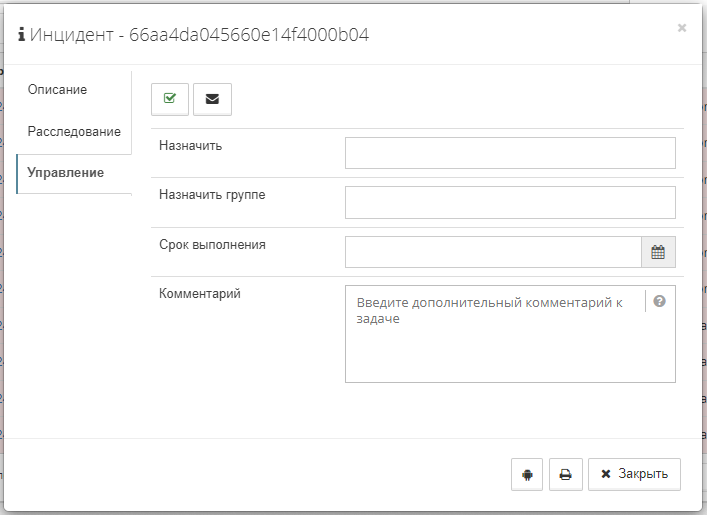Click the envelope mail button
The width and height of the screenshot is (707, 515).
pos(212,99)
